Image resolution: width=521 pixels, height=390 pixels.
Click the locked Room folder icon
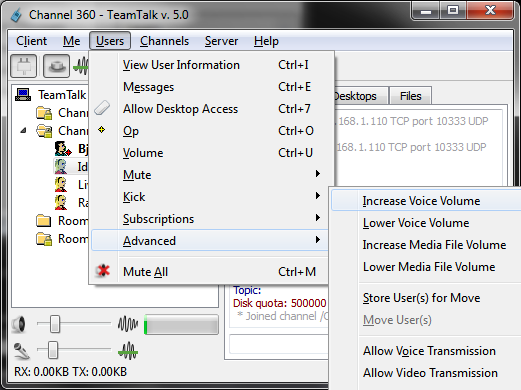coord(44,239)
